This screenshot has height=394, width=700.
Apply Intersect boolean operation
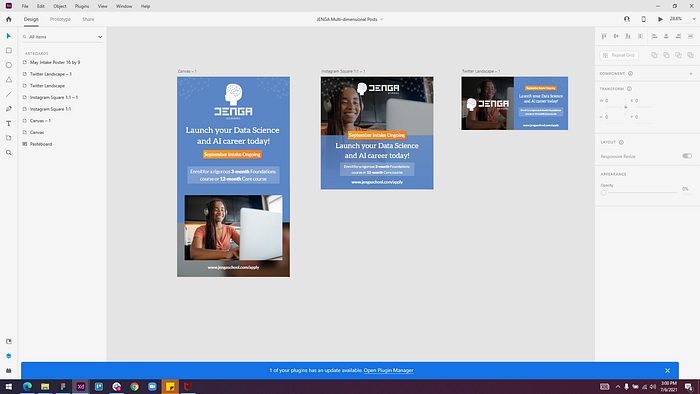click(x=678, y=55)
